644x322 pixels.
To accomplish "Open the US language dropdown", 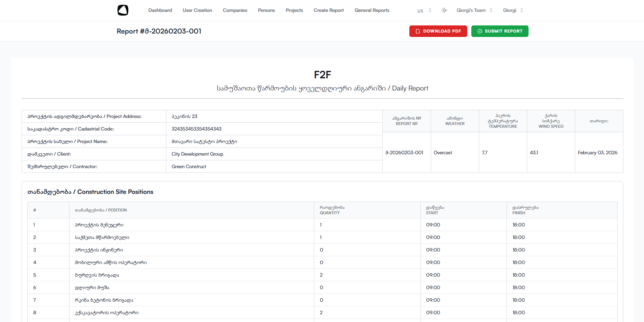I will pos(424,11).
